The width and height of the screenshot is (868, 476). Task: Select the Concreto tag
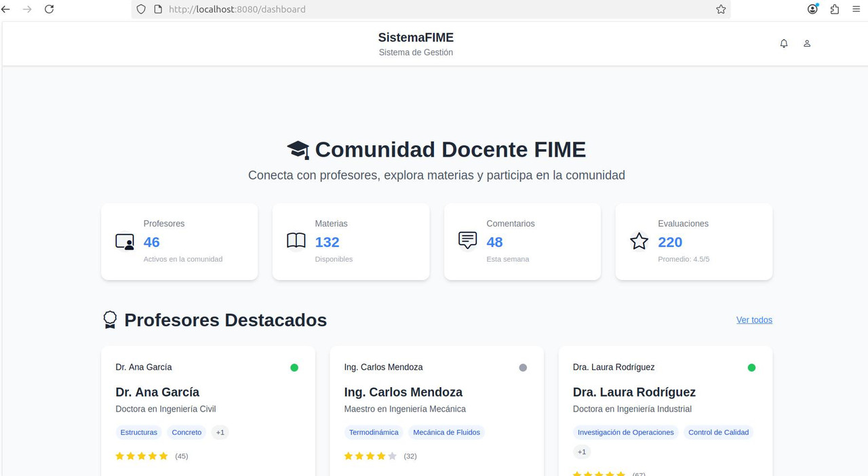point(186,433)
